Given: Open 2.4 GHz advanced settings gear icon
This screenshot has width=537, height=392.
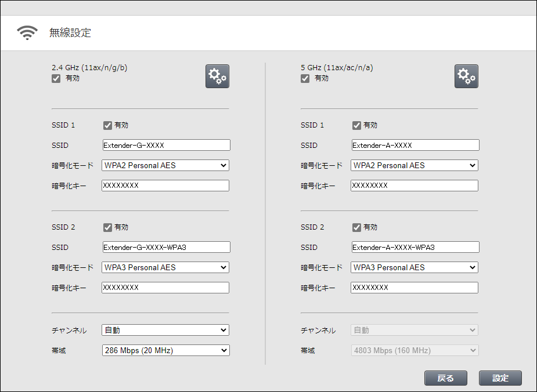Looking at the screenshot, I should tap(217, 76).
